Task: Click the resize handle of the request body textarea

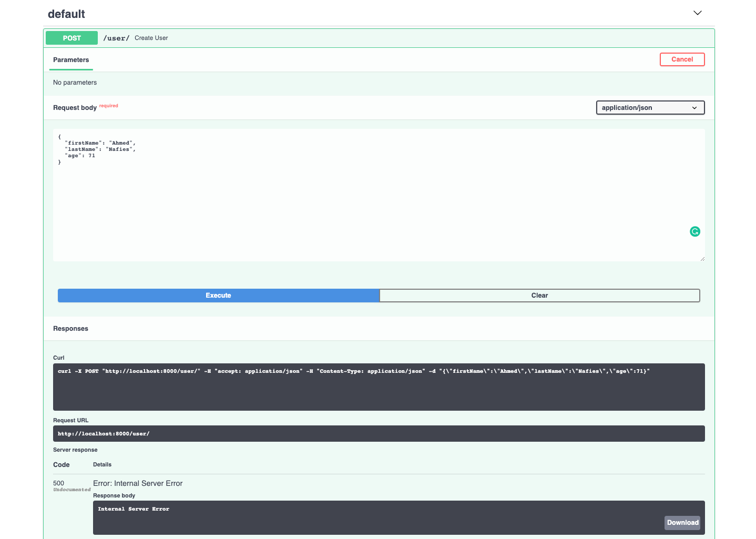Action: click(702, 258)
